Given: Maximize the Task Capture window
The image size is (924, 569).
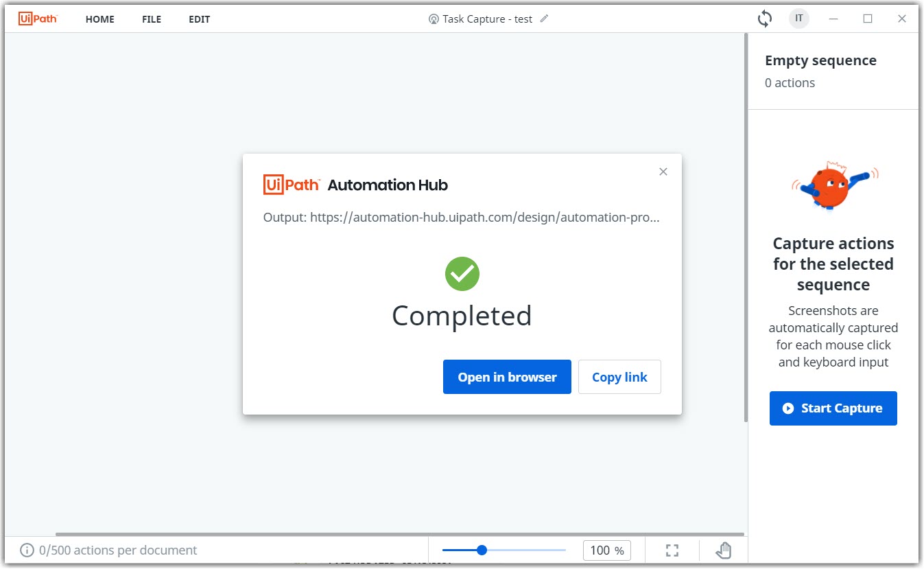Looking at the screenshot, I should coord(868,19).
